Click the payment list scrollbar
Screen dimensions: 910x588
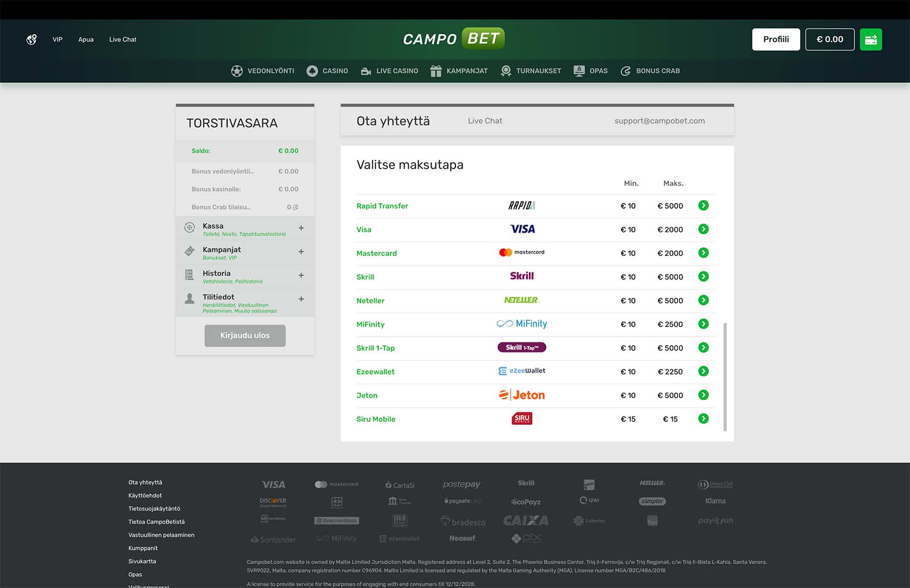(725, 376)
